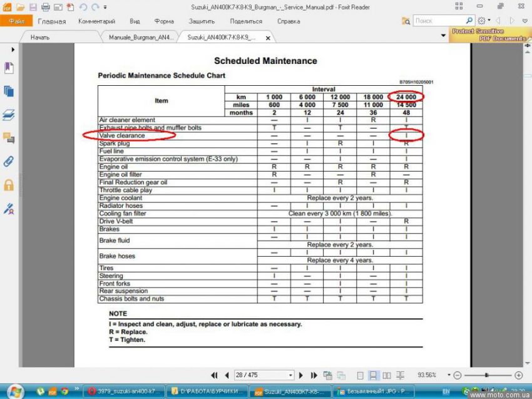Click the Print icon in quick toolbar

coord(46,8)
